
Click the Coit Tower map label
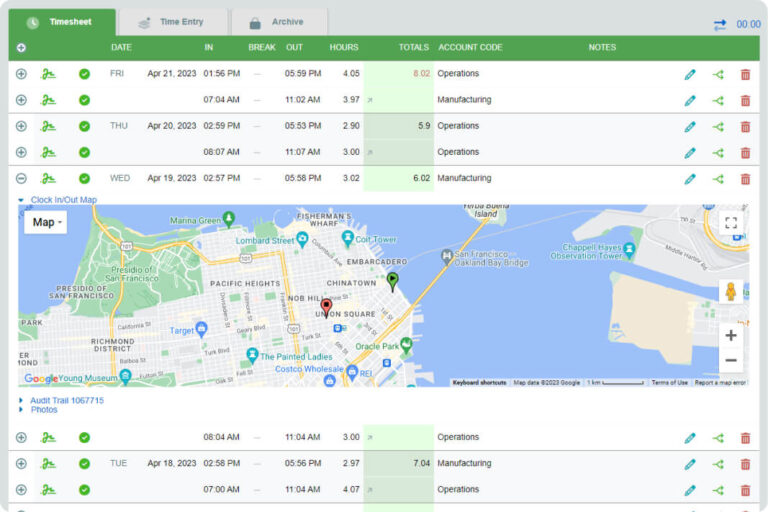click(376, 240)
